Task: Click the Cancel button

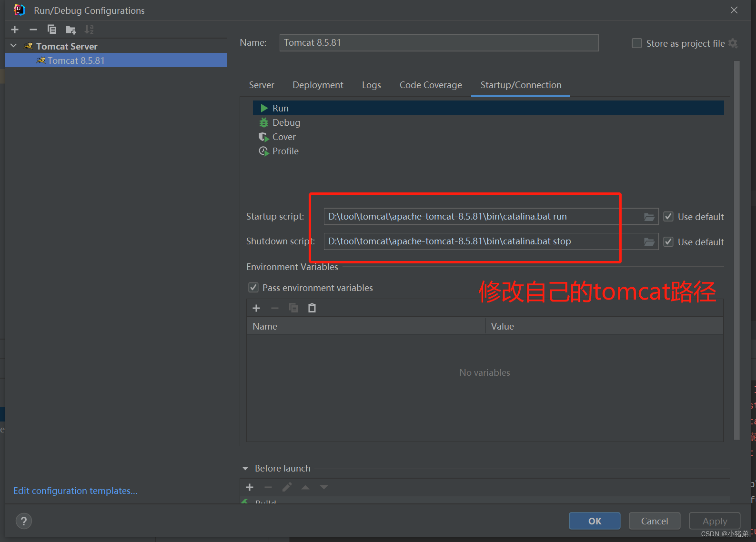Action: [655, 521]
